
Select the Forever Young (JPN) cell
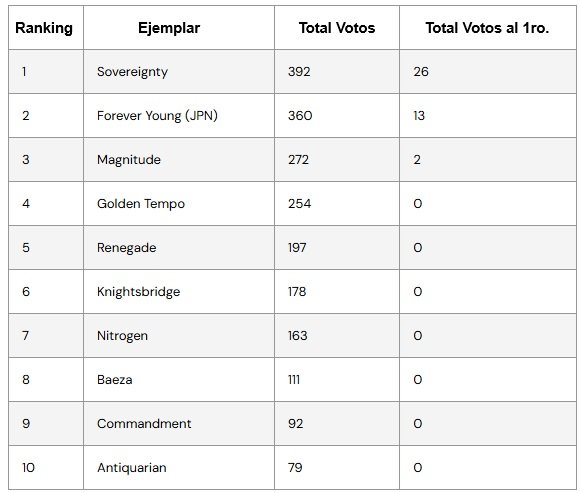[157, 116]
